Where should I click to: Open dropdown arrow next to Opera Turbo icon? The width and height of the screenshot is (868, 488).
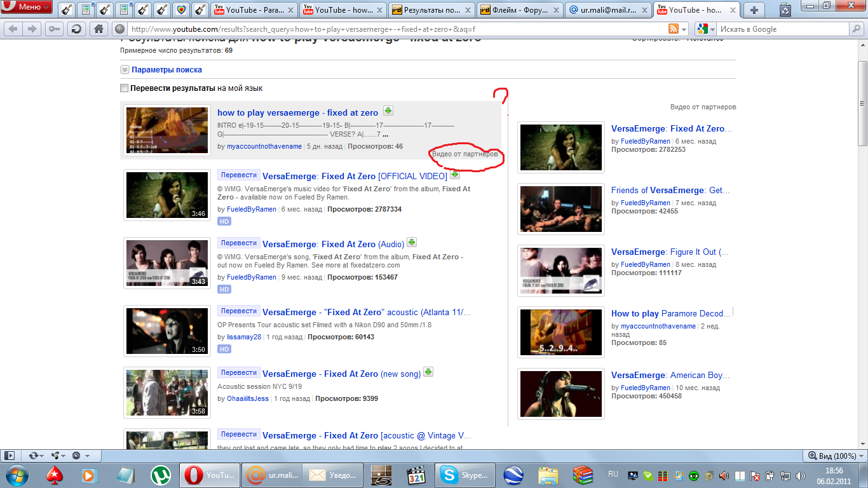(x=87, y=456)
